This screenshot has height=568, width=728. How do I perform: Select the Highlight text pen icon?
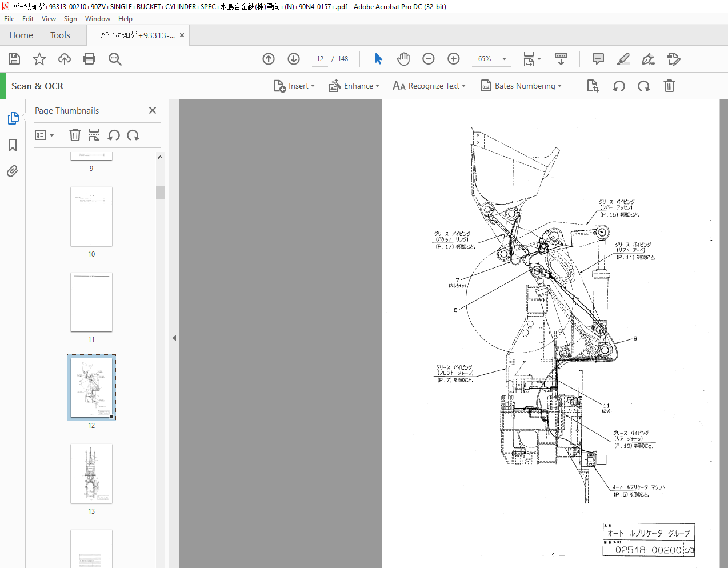pyautogui.click(x=623, y=59)
